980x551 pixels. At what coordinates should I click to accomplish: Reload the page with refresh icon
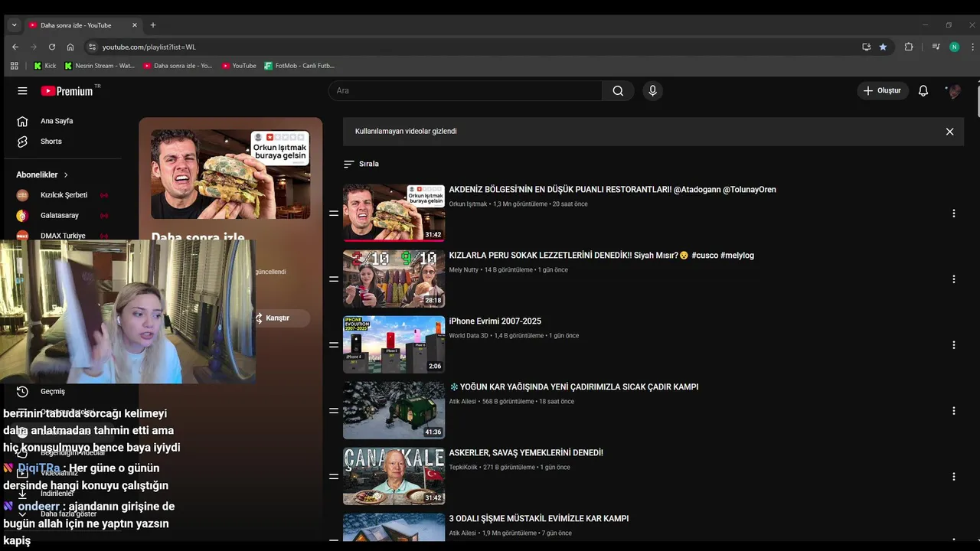(x=52, y=47)
